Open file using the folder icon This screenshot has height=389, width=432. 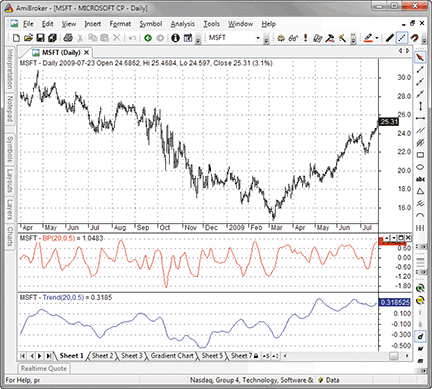click(28, 38)
